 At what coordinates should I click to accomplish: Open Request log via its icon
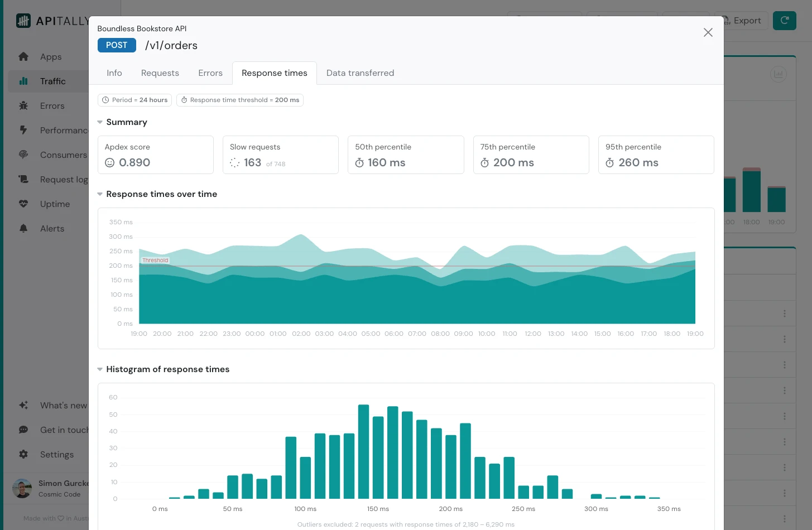coord(23,180)
